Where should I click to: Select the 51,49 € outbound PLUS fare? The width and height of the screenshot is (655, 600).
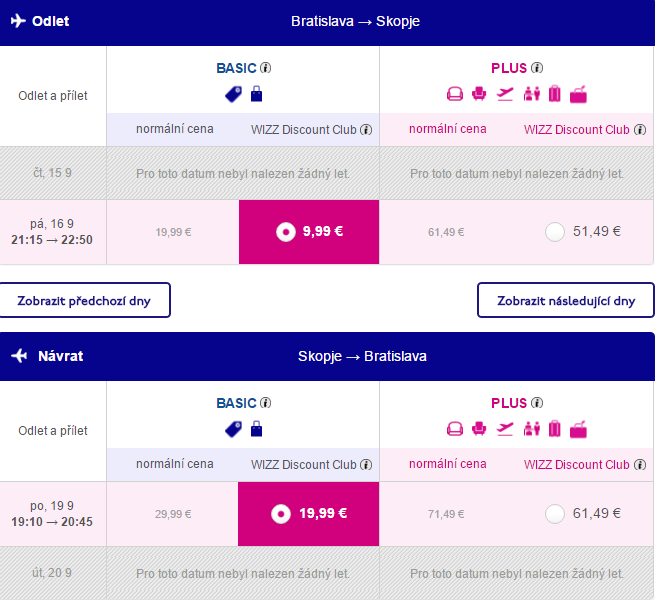click(555, 232)
